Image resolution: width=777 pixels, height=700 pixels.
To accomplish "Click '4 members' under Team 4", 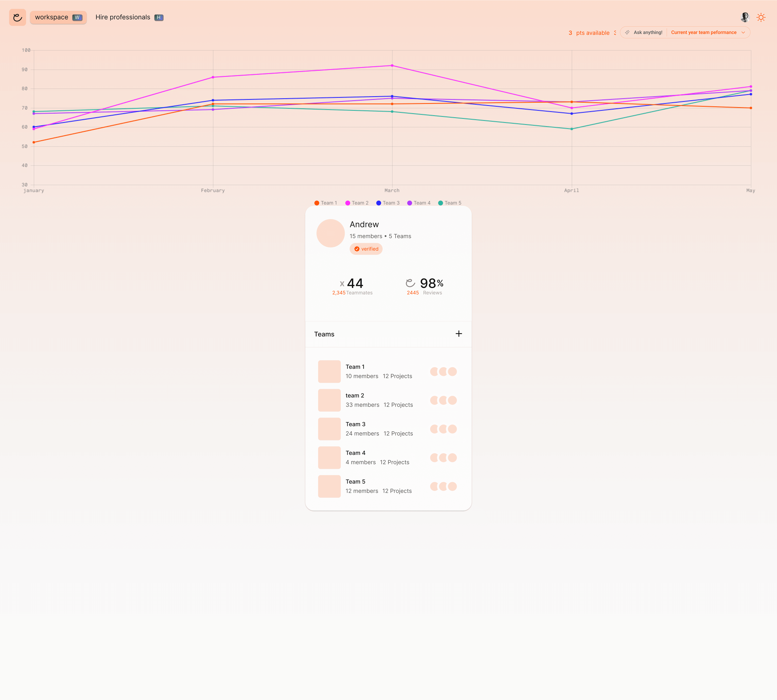I will coord(361,462).
